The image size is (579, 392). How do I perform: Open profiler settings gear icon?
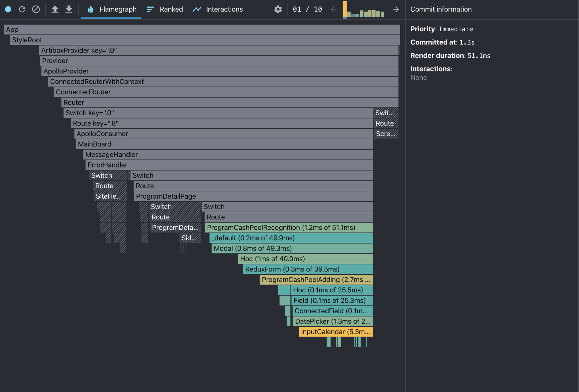pos(278,9)
